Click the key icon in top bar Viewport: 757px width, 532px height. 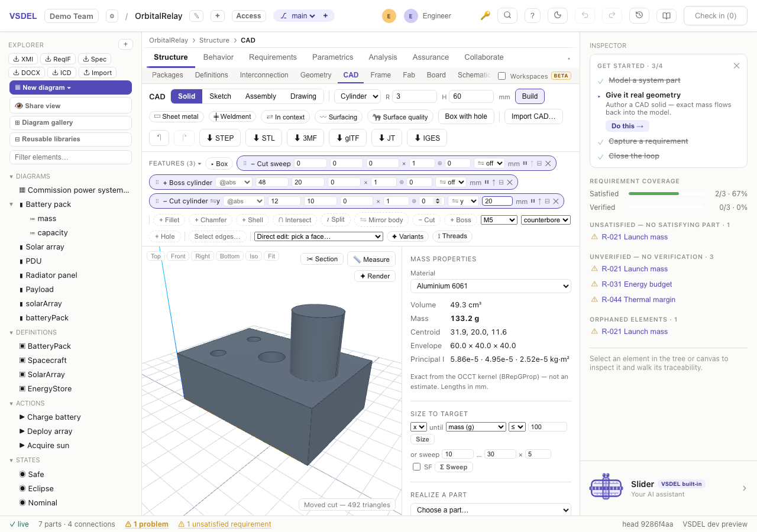pyautogui.click(x=486, y=16)
